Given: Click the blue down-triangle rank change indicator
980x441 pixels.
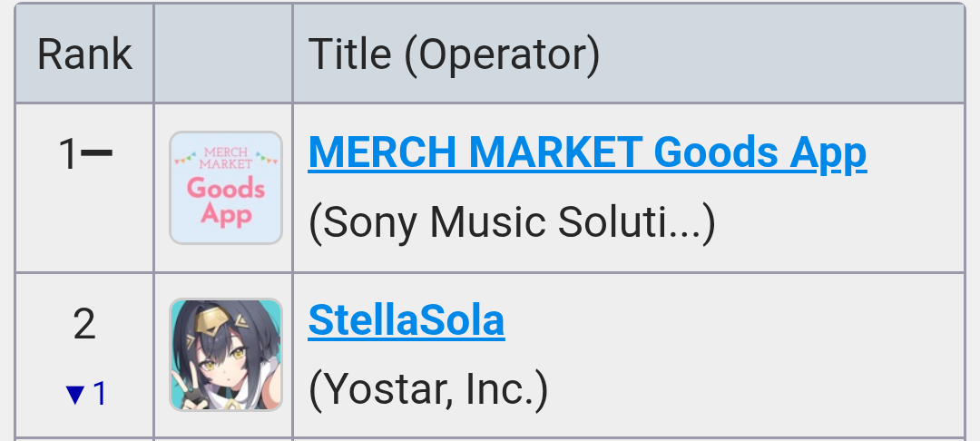Looking at the screenshot, I should pyautogui.click(x=75, y=395).
